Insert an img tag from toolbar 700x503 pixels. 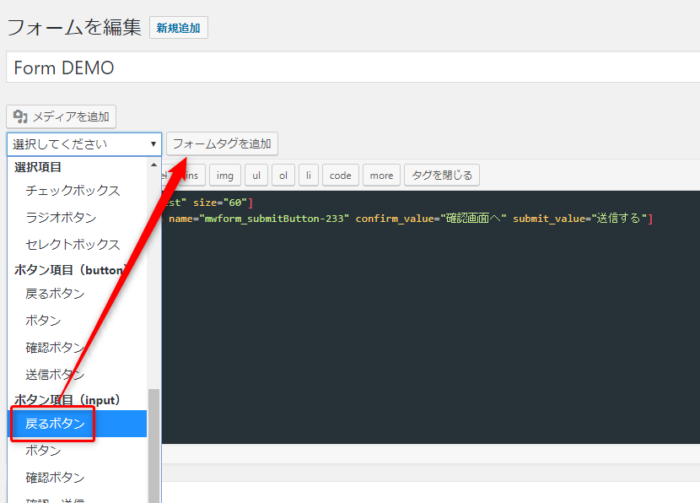(225, 175)
